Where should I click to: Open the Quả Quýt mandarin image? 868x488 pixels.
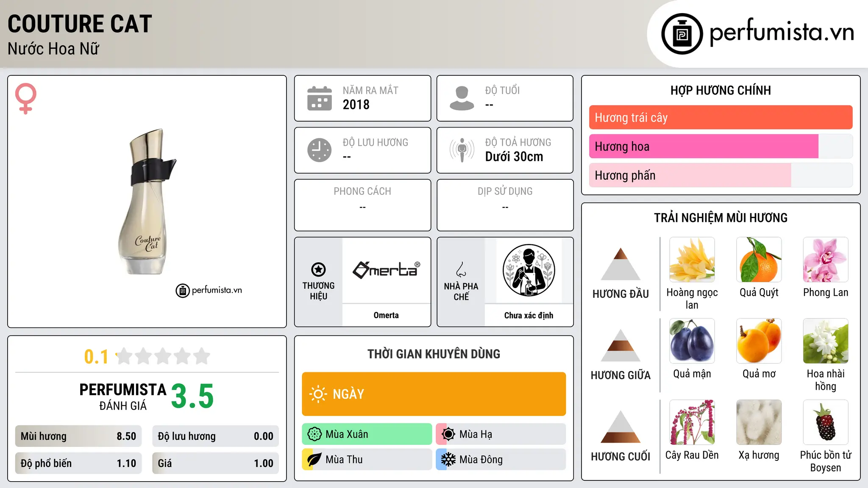coord(759,260)
